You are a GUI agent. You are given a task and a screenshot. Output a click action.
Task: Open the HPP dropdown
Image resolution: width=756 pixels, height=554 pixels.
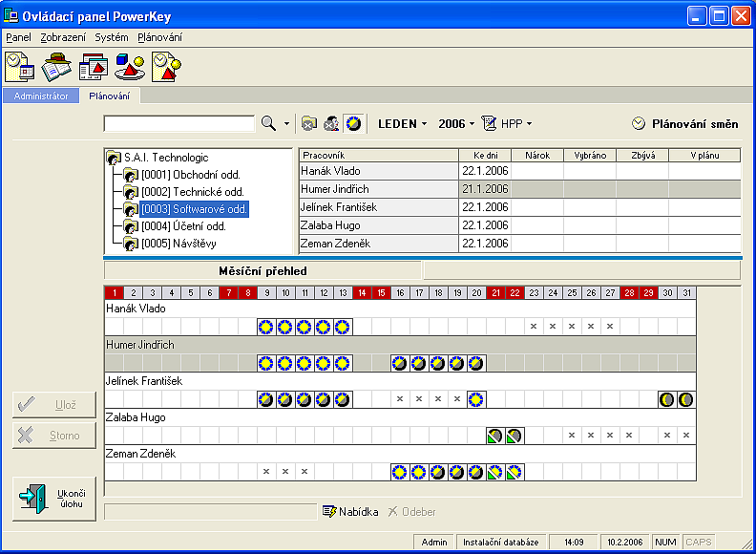click(529, 124)
